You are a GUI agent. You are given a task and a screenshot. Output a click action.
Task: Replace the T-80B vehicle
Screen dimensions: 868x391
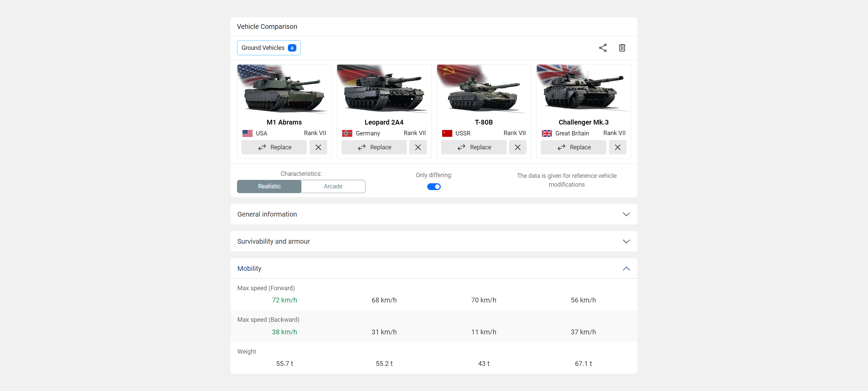473,147
